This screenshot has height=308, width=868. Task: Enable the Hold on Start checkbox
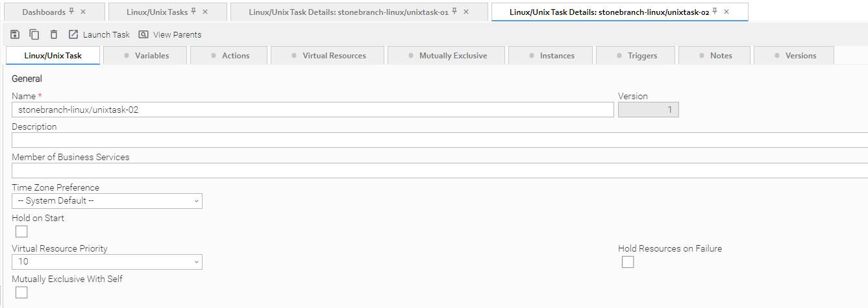(x=21, y=231)
